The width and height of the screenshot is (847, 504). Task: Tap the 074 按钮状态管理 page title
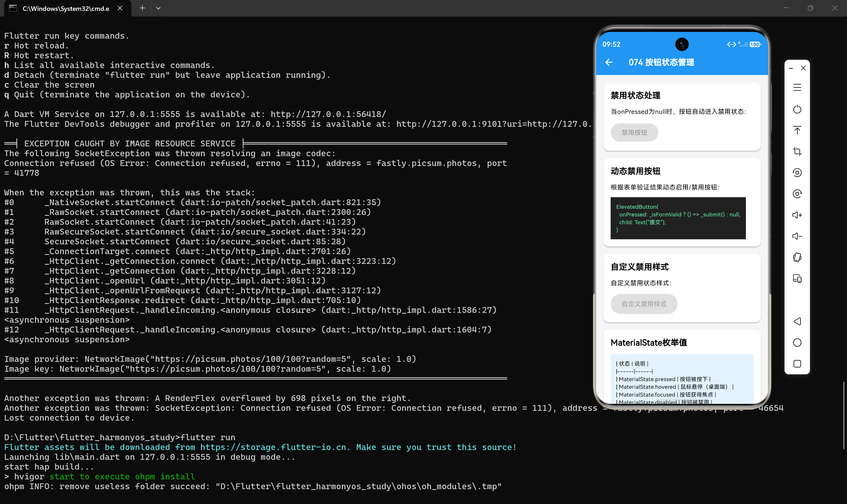point(661,62)
